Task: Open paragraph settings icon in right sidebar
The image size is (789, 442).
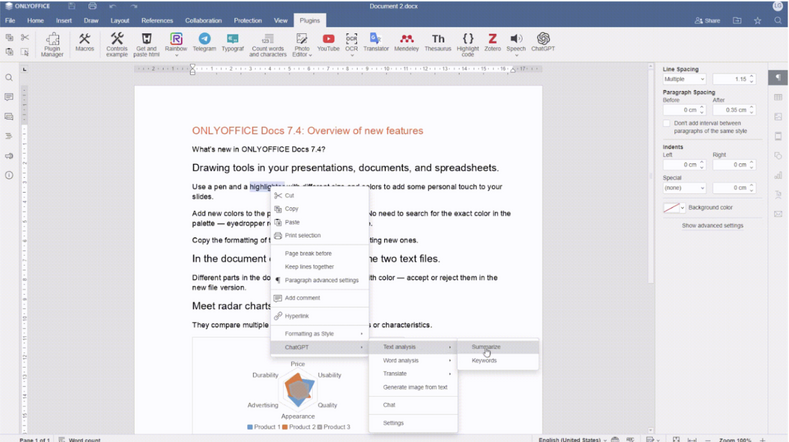Action: click(778, 78)
